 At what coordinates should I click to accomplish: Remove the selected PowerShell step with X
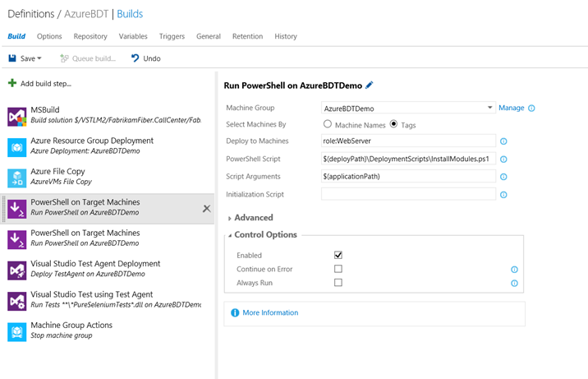coord(206,209)
